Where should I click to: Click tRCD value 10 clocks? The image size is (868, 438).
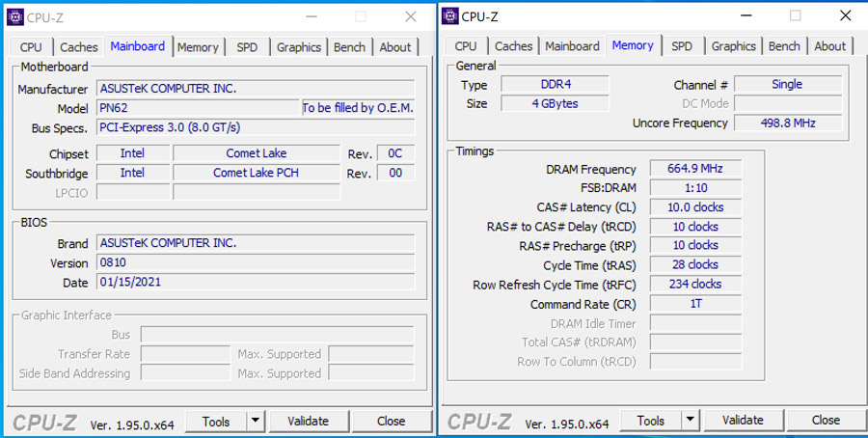pyautogui.click(x=695, y=227)
